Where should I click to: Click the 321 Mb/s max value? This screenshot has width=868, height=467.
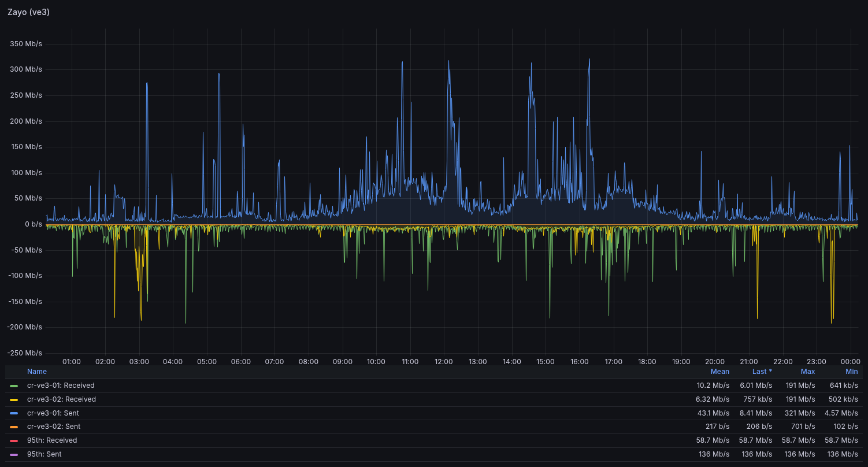coord(800,413)
